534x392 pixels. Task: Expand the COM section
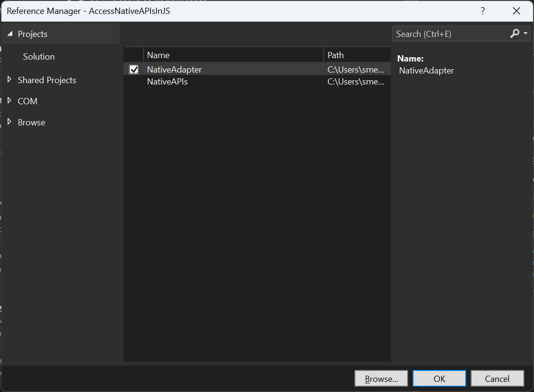(9, 101)
